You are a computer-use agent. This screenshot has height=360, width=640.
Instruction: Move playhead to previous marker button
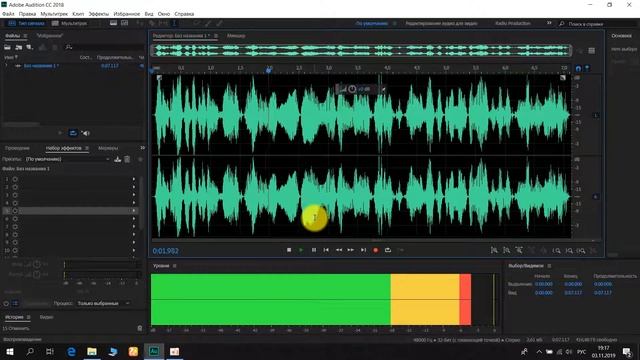point(326,250)
